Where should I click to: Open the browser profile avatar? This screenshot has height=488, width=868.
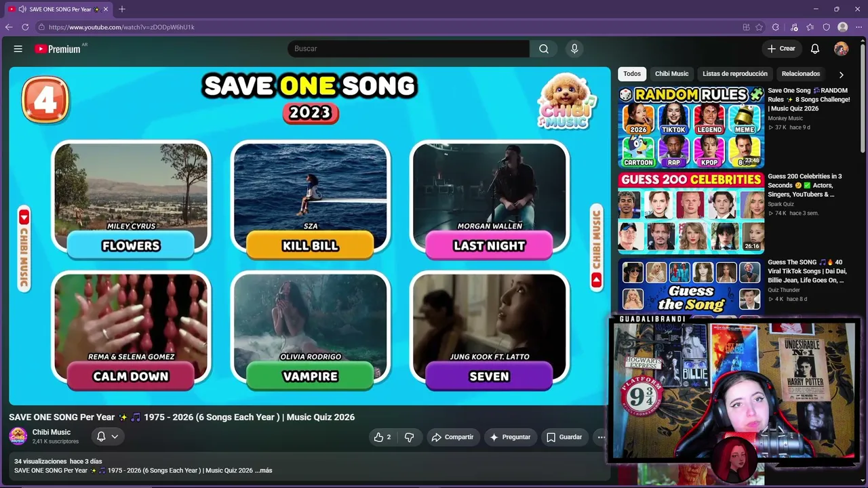point(843,27)
